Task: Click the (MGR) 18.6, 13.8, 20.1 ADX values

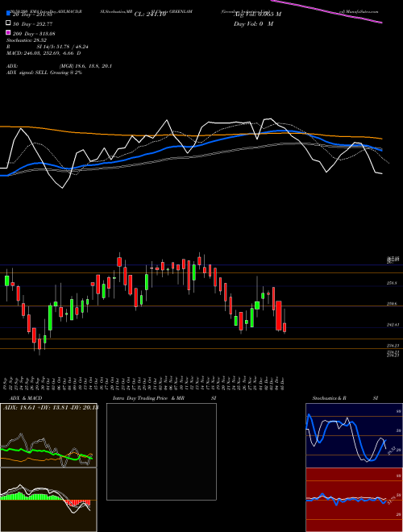Action: tap(85, 66)
